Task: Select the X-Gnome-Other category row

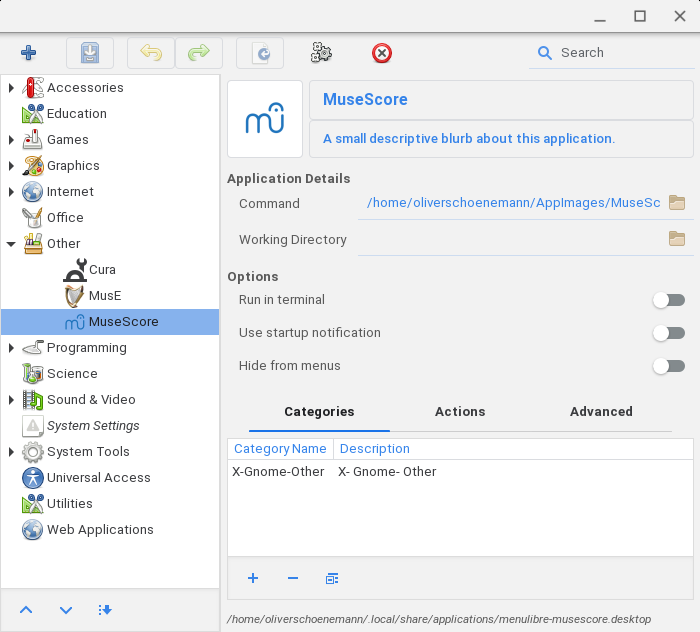Action: tap(460, 472)
